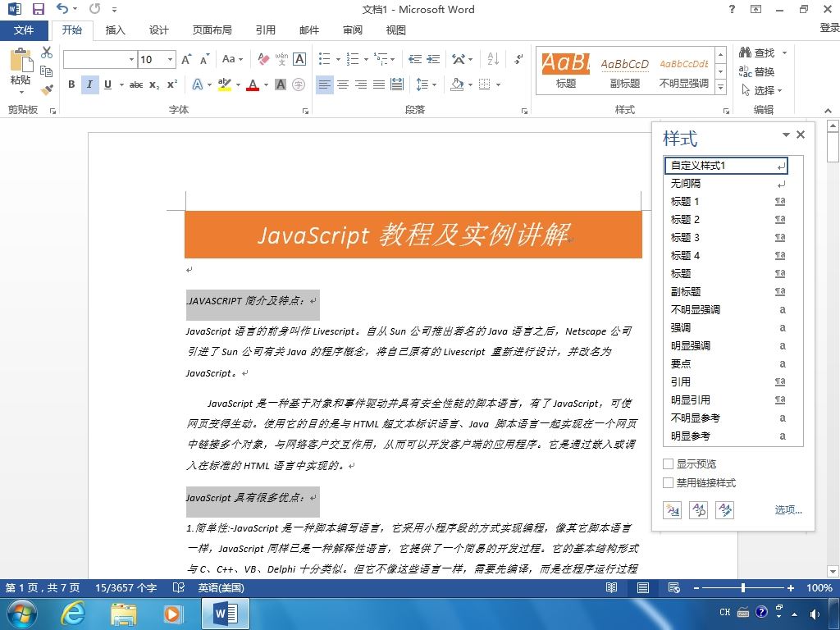
Task: Click the Save icon in quick access toolbar
Action: pyautogui.click(x=38, y=9)
